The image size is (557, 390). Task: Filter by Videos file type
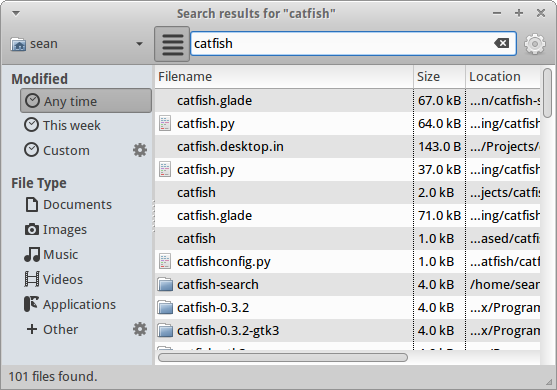(86, 279)
